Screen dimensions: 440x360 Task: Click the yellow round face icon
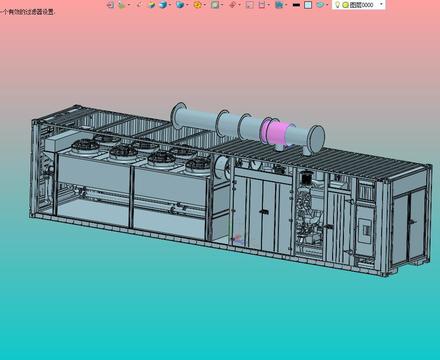click(198, 5)
